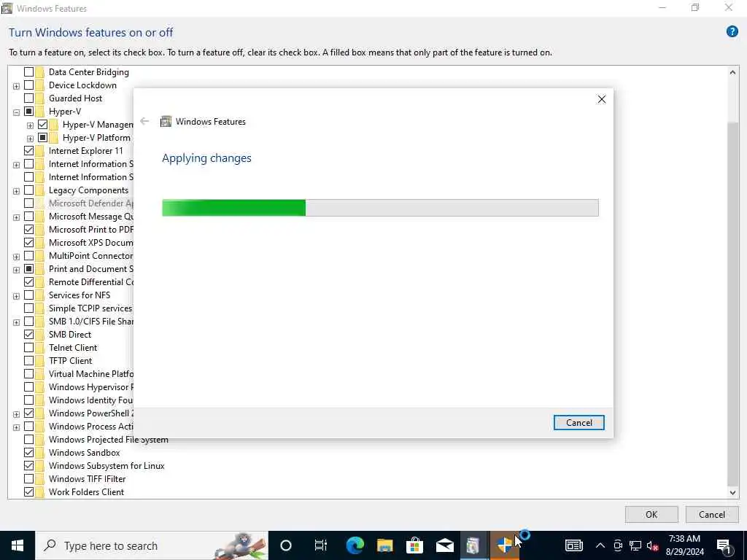This screenshot has width=747, height=560.
Task: Click the muted volume tray icon
Action: 653,545
